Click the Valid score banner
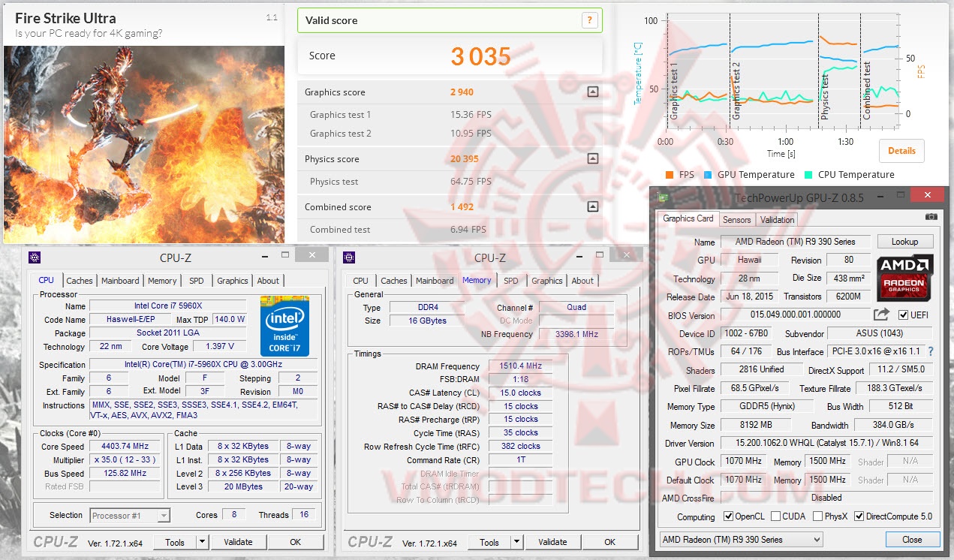 450,20
